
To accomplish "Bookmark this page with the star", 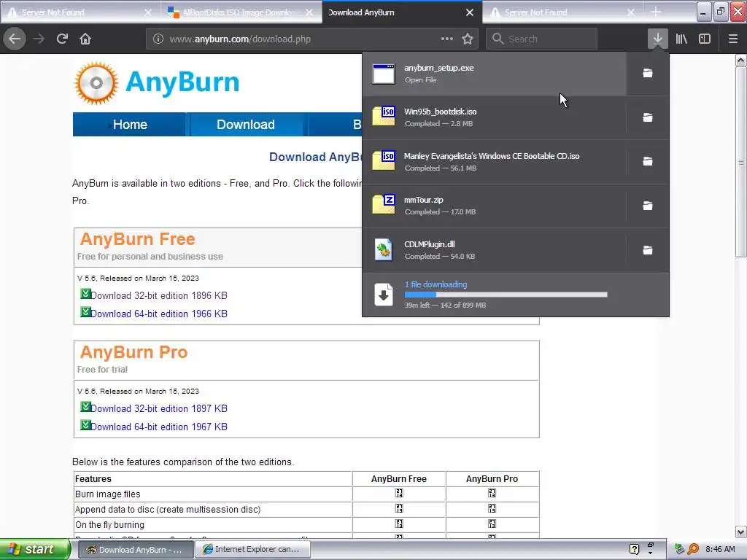I will [468, 39].
